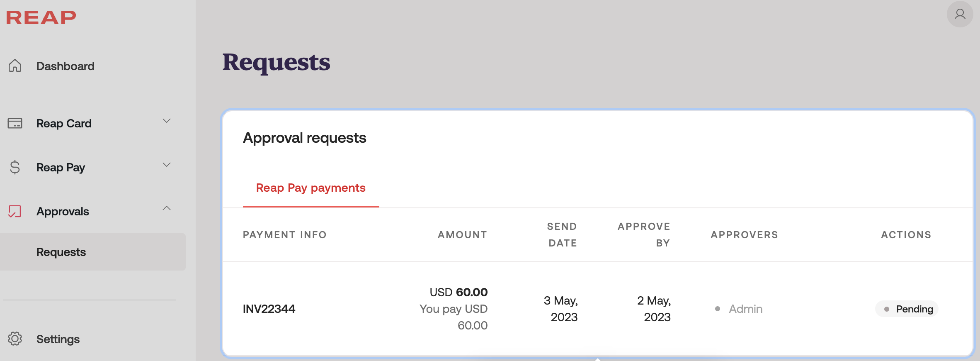Viewport: 980px width, 361px height.
Task: Click the Amount column header
Action: 462,235
